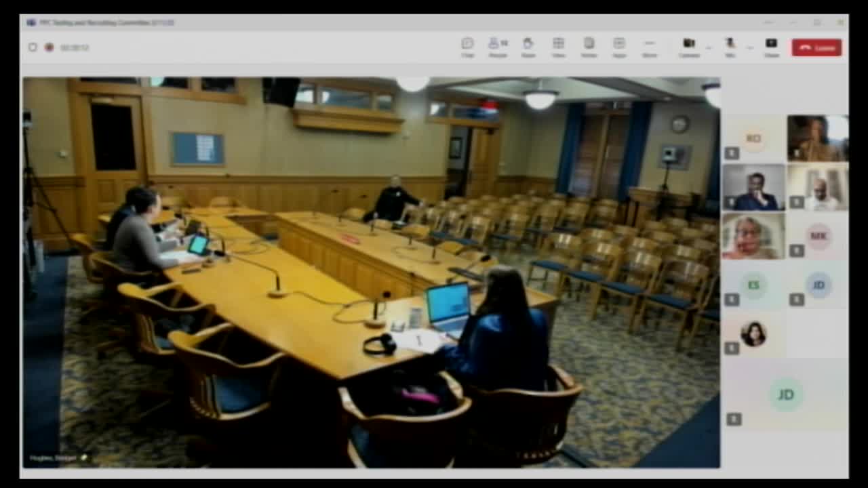Close the Teams meeting window
Image resolution: width=868 pixels, height=488 pixels.
click(840, 22)
